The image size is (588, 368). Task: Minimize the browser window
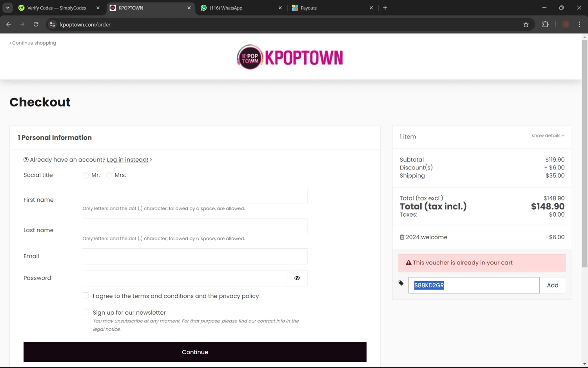(x=544, y=8)
